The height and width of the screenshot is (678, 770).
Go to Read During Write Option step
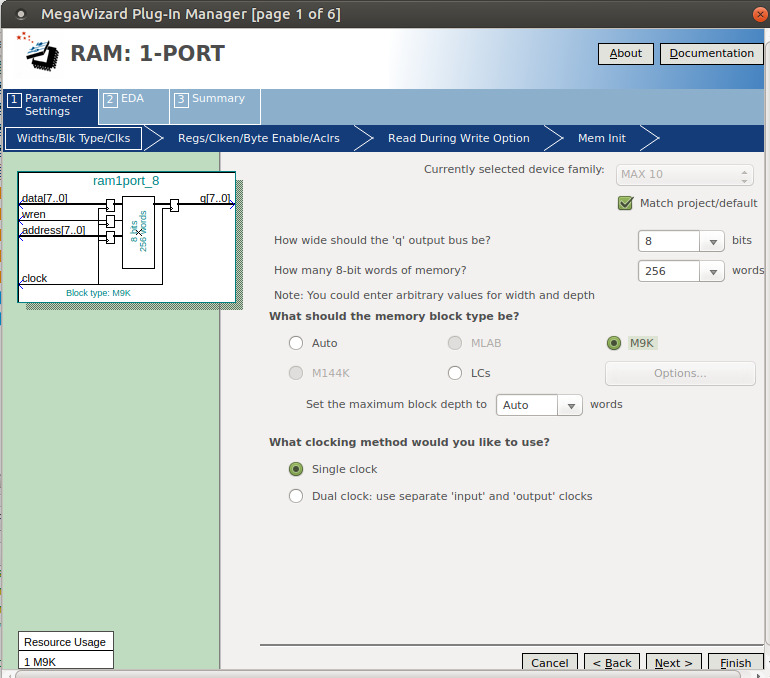coord(458,138)
